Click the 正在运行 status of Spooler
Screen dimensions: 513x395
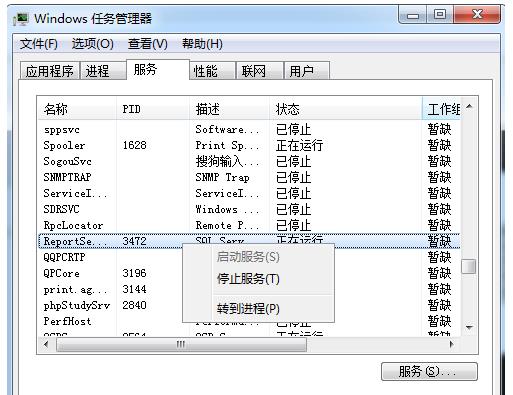pyautogui.click(x=299, y=146)
